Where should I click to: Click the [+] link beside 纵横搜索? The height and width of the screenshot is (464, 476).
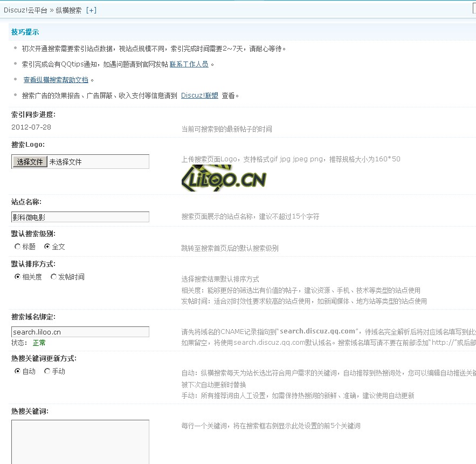[91, 10]
